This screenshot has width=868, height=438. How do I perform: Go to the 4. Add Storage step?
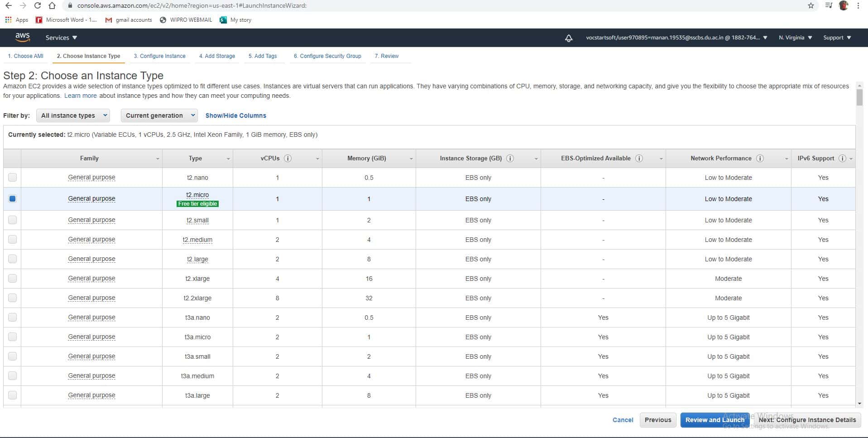tap(217, 56)
